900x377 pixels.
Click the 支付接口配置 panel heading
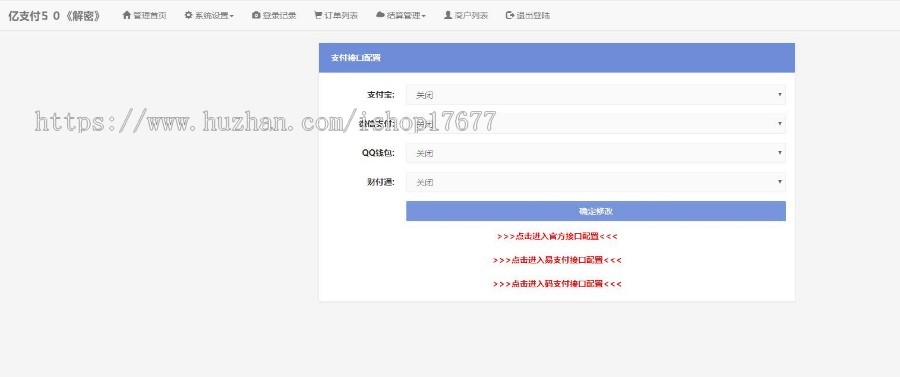pos(356,58)
